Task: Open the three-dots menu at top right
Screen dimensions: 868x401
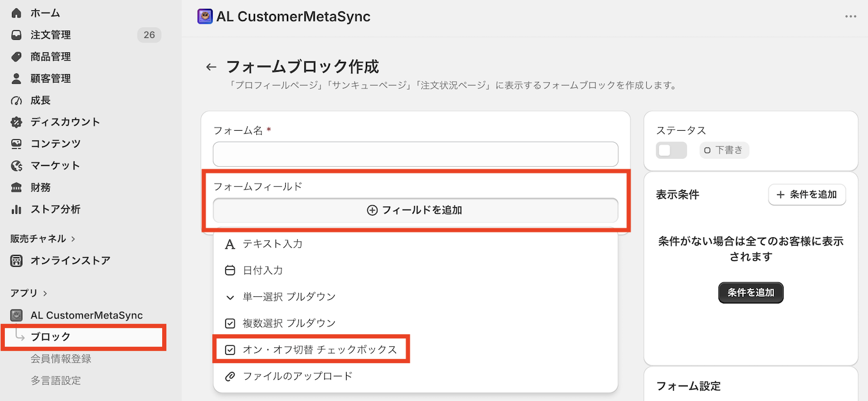Action: [x=851, y=16]
